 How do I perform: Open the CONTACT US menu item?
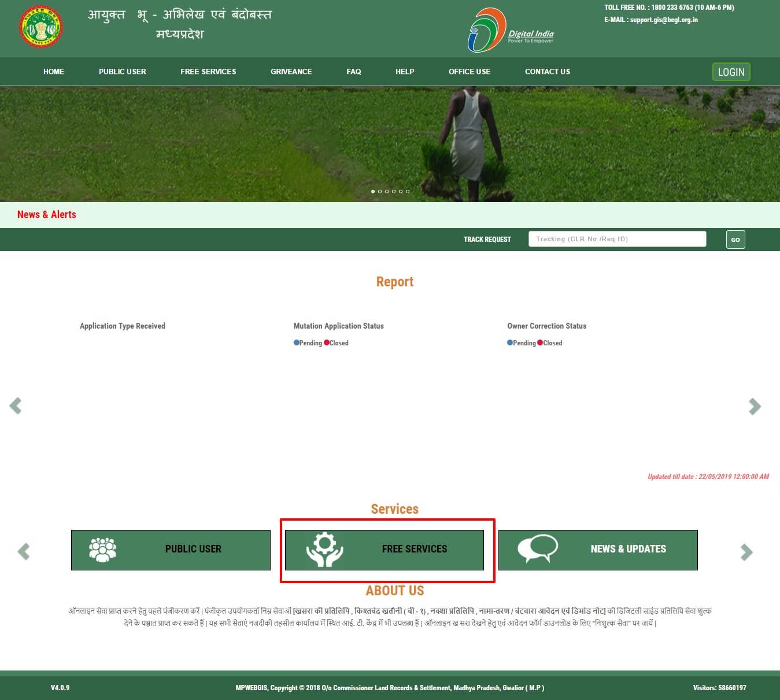tap(547, 71)
